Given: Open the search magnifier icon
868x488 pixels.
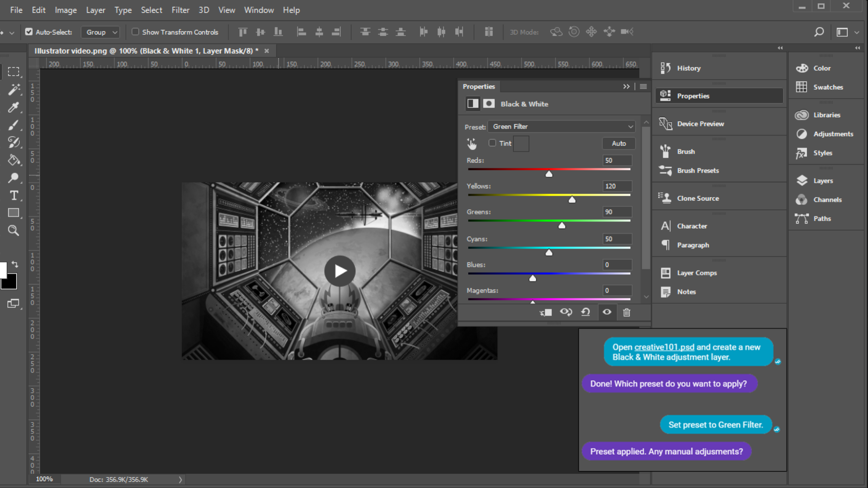Looking at the screenshot, I should tap(819, 32).
